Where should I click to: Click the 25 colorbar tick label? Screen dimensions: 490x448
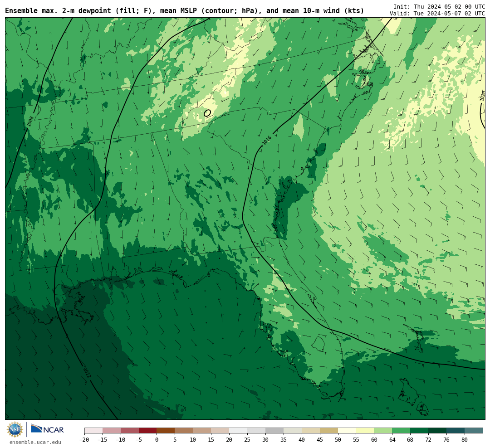pos(247,439)
